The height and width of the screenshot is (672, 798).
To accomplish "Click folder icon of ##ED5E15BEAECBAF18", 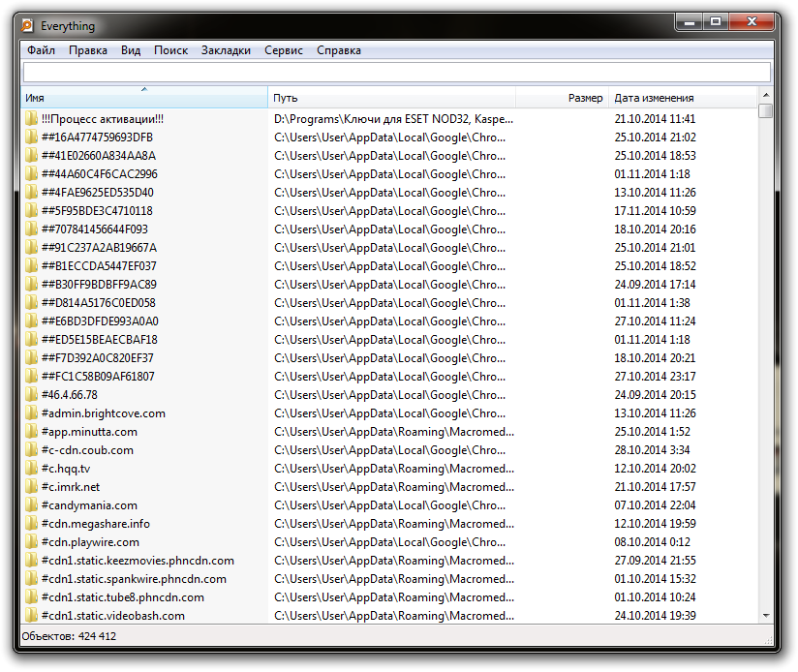I will coord(32,339).
